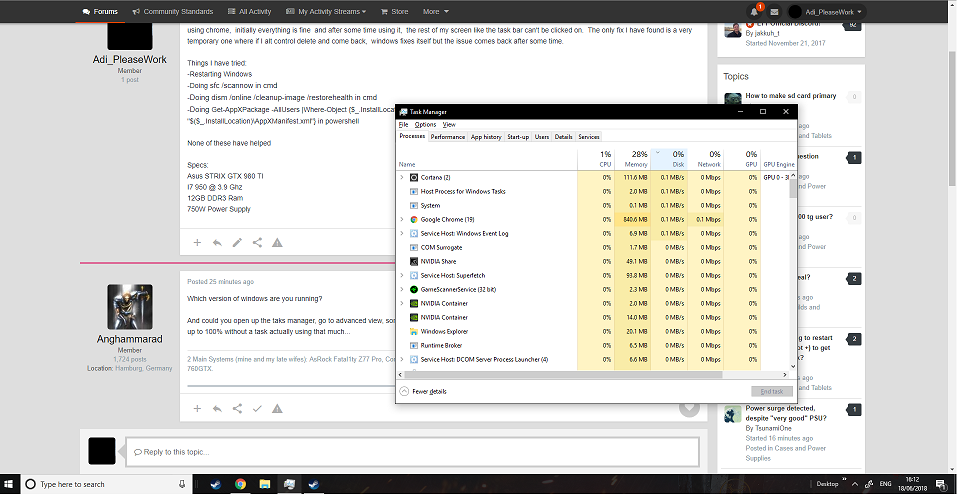Image resolution: width=959 pixels, height=495 pixels.
Task: Collapse Task Manager with Fewer details
Action: pyautogui.click(x=423, y=392)
